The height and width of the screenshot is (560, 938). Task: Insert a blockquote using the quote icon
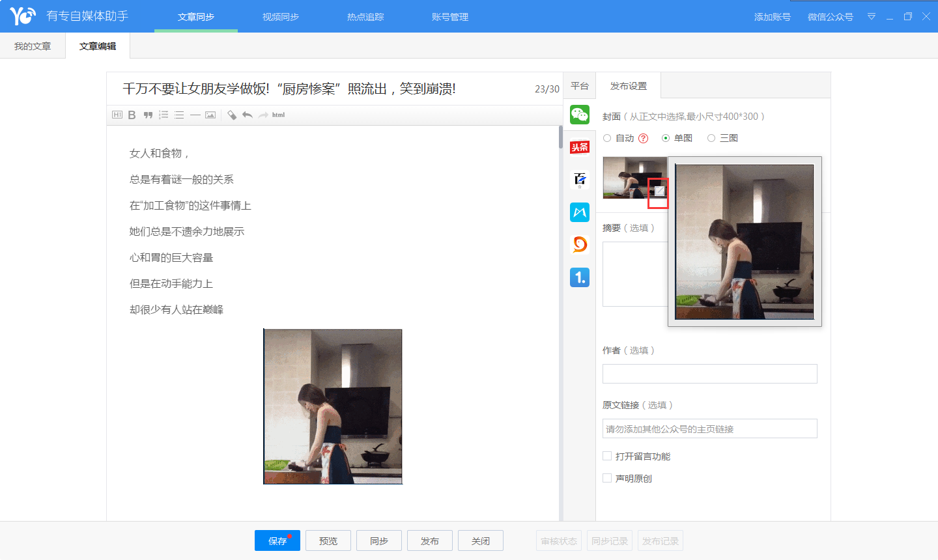coord(148,115)
